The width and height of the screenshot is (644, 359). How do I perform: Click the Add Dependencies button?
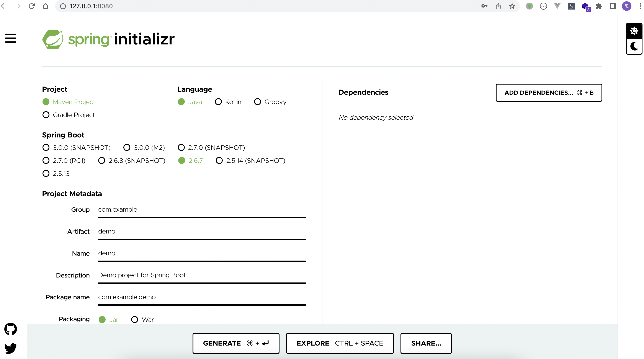[549, 93]
